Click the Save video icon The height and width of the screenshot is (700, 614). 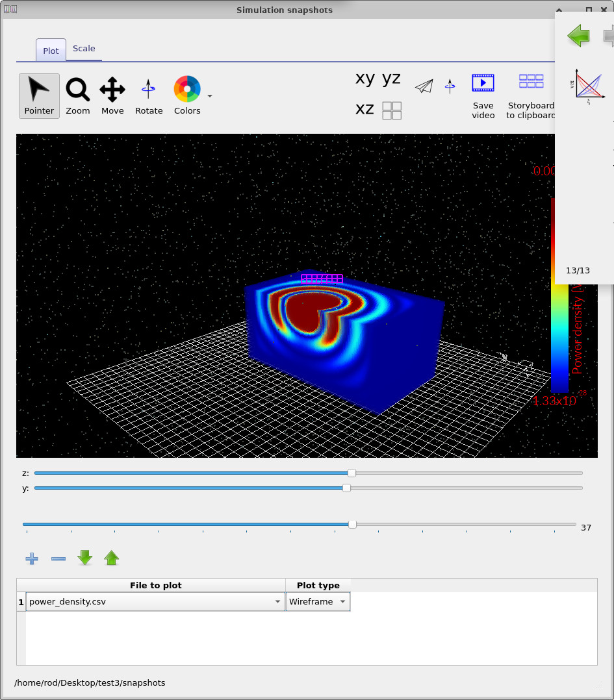[x=483, y=95]
